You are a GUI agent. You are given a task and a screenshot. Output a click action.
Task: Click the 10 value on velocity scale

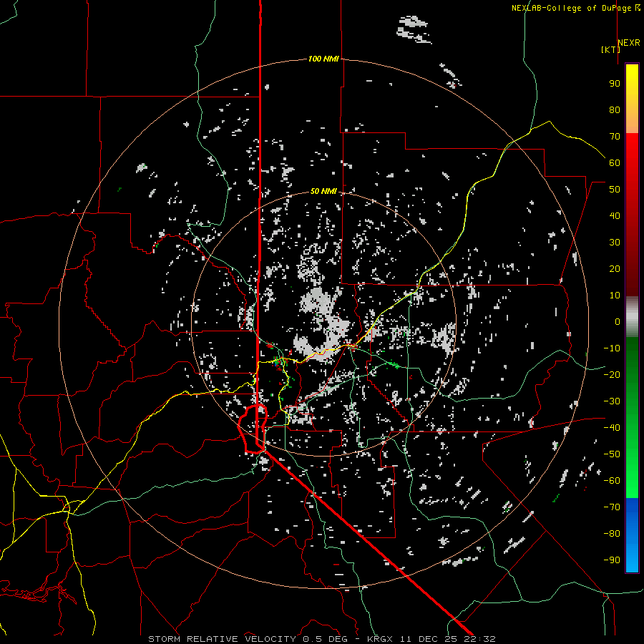615,296
